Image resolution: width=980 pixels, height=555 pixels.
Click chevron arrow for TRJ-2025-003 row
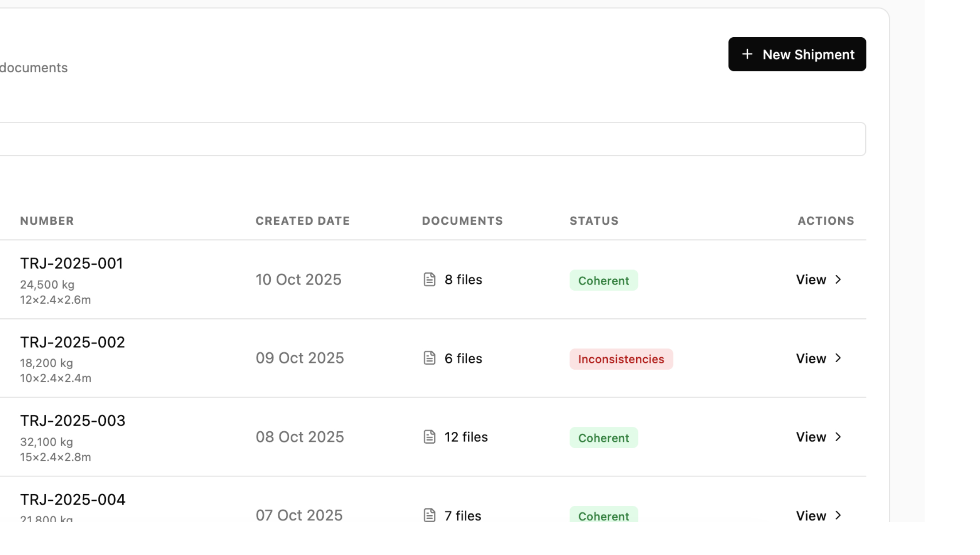coord(838,437)
